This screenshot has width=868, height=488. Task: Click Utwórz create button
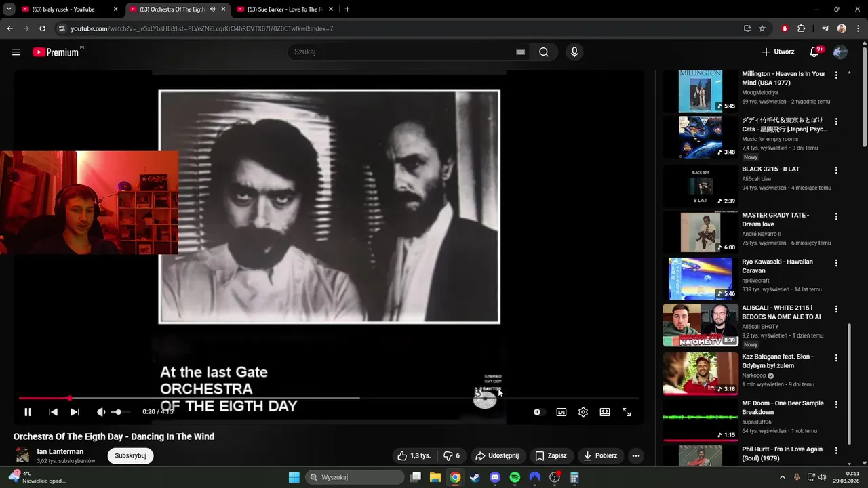tap(778, 52)
